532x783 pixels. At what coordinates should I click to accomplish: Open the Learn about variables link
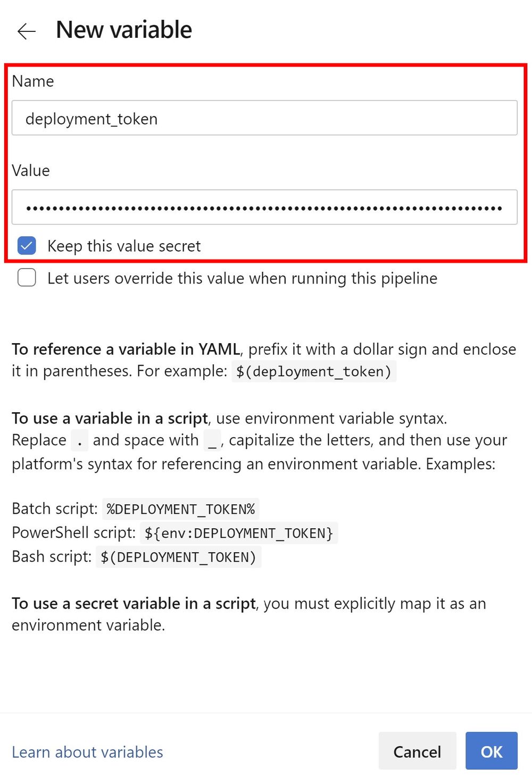(x=87, y=752)
